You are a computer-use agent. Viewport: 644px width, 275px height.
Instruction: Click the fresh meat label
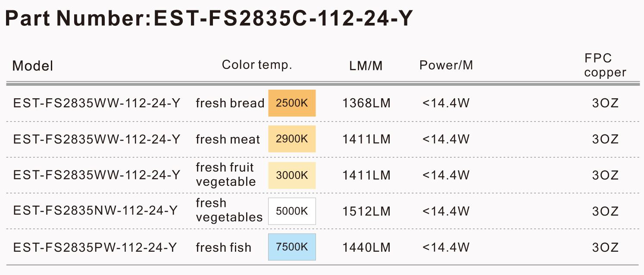[x=228, y=140]
